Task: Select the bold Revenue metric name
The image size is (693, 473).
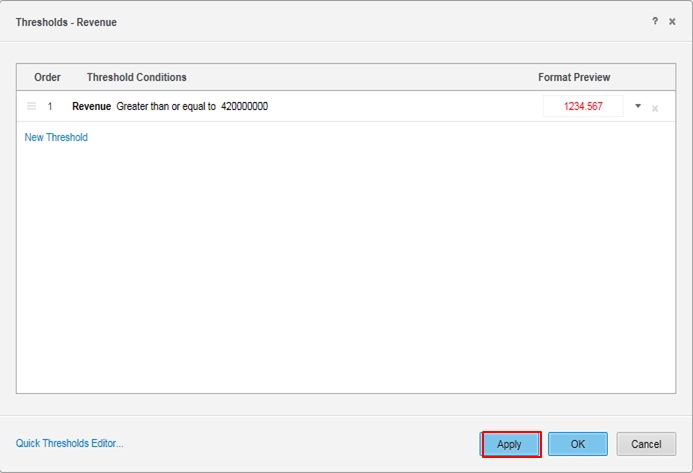Action: pos(91,106)
